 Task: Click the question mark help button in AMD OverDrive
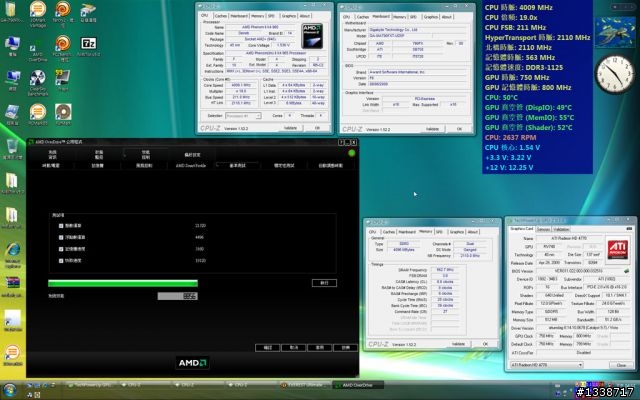[x=341, y=142]
